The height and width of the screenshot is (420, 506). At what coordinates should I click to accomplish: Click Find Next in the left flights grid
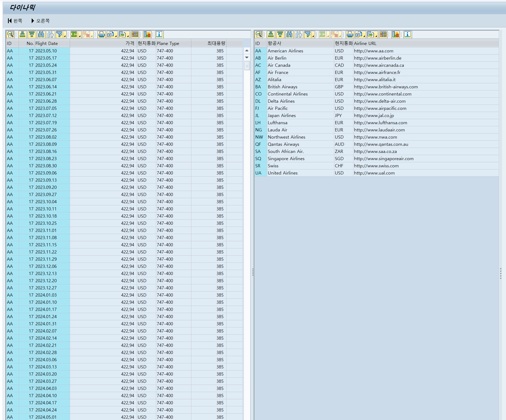coord(51,34)
